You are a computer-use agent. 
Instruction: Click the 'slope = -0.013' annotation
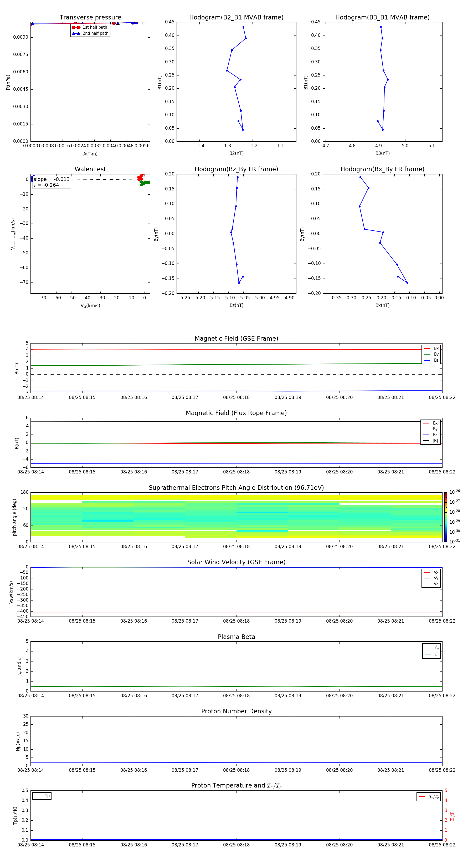click(52, 179)
